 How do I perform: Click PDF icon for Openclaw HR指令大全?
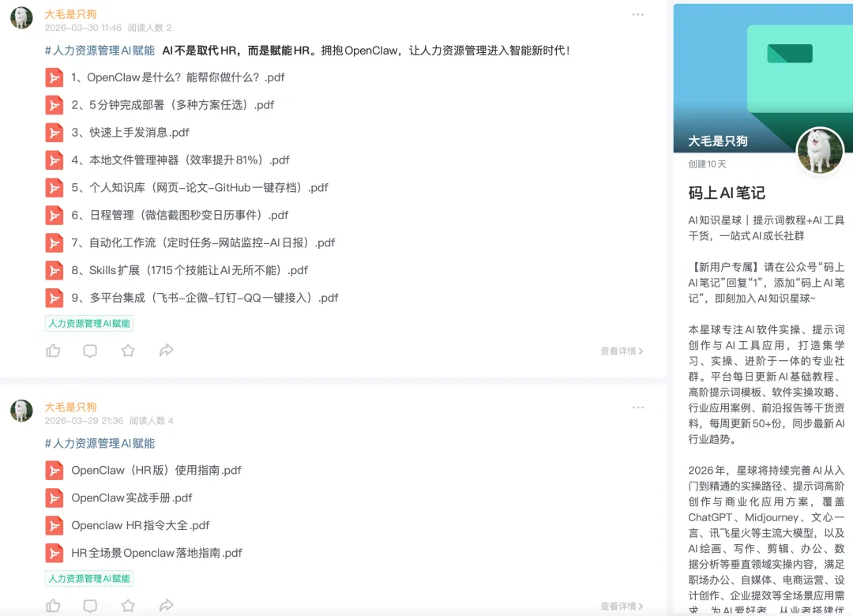[x=54, y=526]
